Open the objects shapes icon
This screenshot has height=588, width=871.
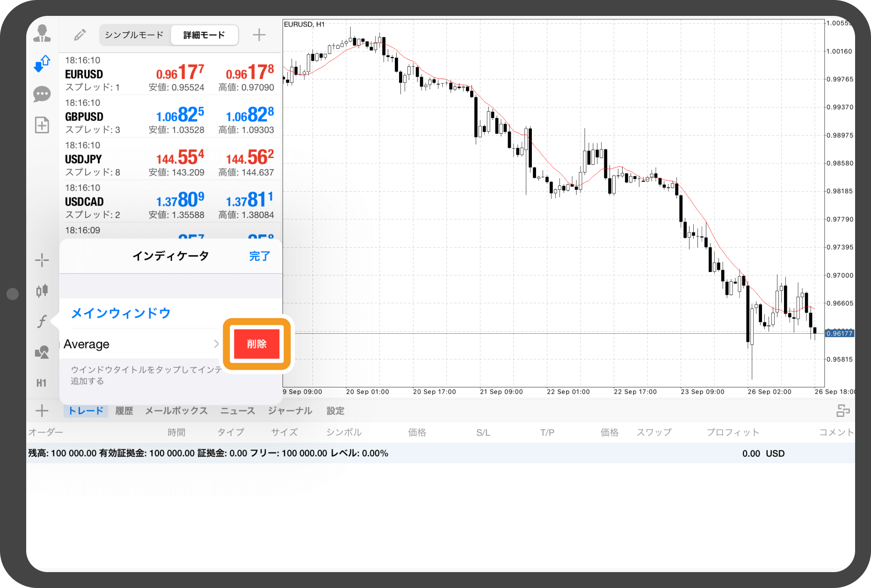pyautogui.click(x=42, y=352)
